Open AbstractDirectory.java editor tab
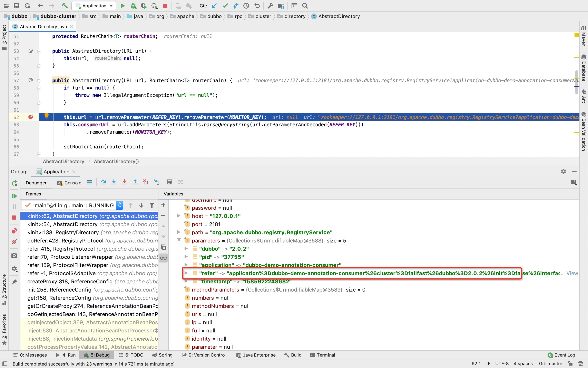This screenshot has width=588, height=368. [43, 27]
